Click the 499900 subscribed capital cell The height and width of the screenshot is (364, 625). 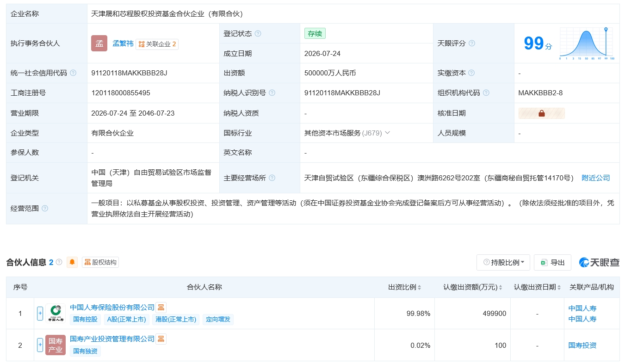tap(494, 314)
